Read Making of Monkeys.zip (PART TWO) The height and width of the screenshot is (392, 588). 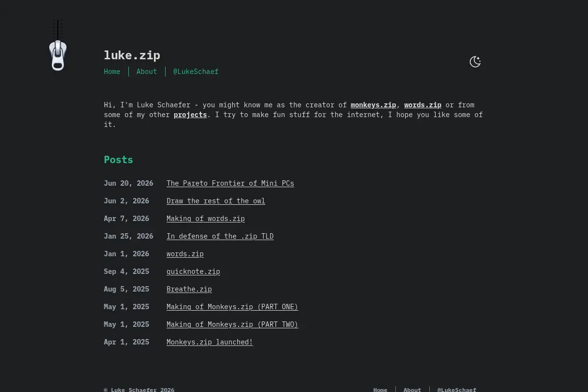pyautogui.click(x=232, y=324)
